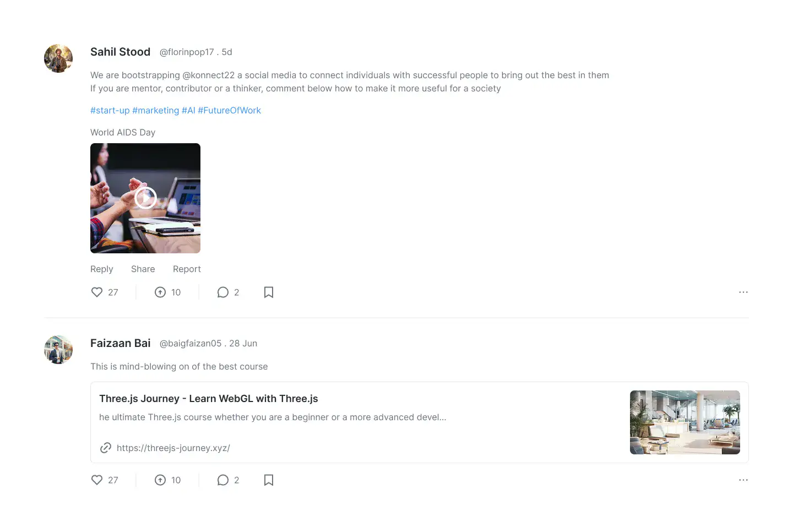Open more options for Faizaan Bai's post

point(743,480)
